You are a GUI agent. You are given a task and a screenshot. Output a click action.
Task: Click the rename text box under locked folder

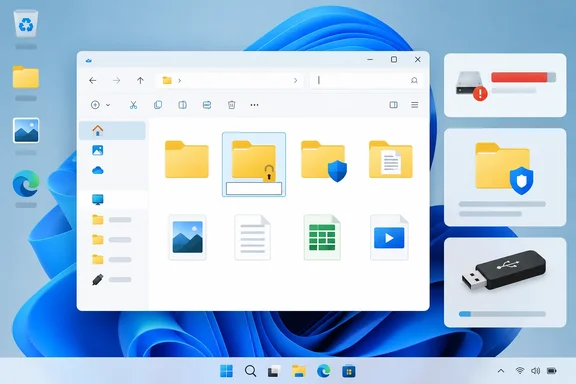click(254, 189)
